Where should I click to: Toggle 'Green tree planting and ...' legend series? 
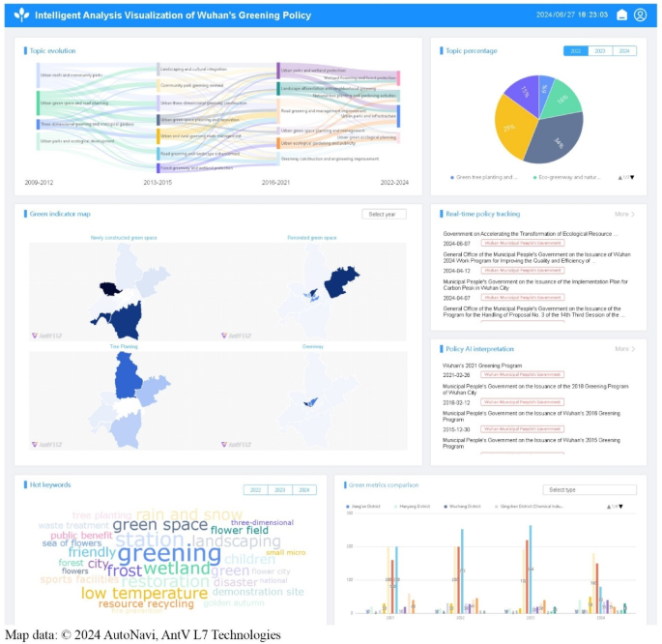point(484,177)
